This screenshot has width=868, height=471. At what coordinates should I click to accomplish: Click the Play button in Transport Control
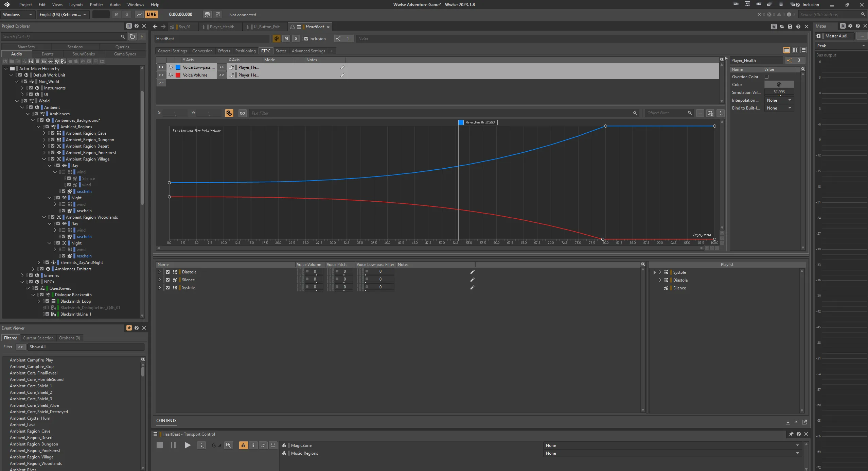188,445
